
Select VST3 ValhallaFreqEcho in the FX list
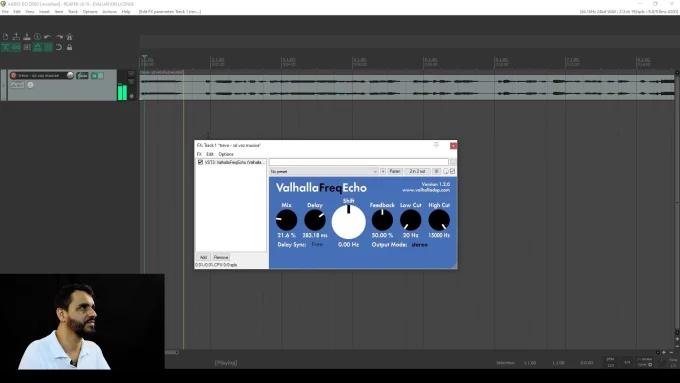234,162
